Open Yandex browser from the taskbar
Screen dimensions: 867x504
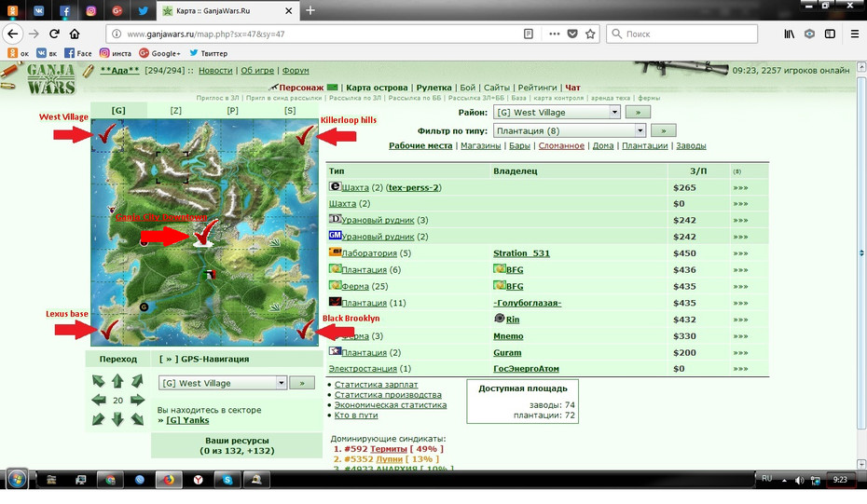(x=198, y=480)
